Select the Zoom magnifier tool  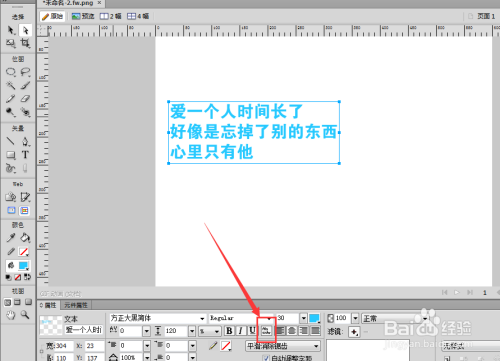[25, 314]
